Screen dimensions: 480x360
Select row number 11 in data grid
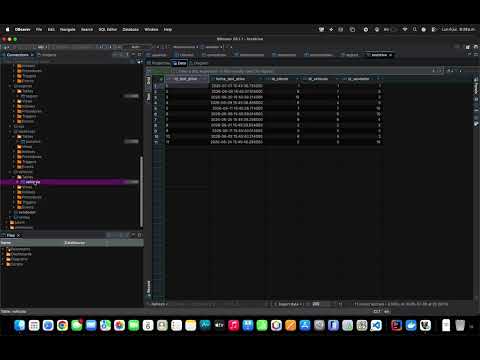click(x=156, y=142)
